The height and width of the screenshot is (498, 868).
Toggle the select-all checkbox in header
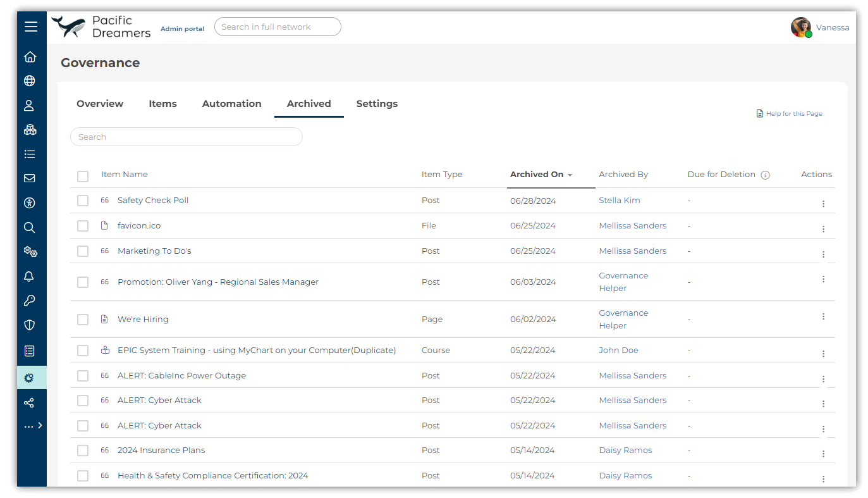pos(83,176)
